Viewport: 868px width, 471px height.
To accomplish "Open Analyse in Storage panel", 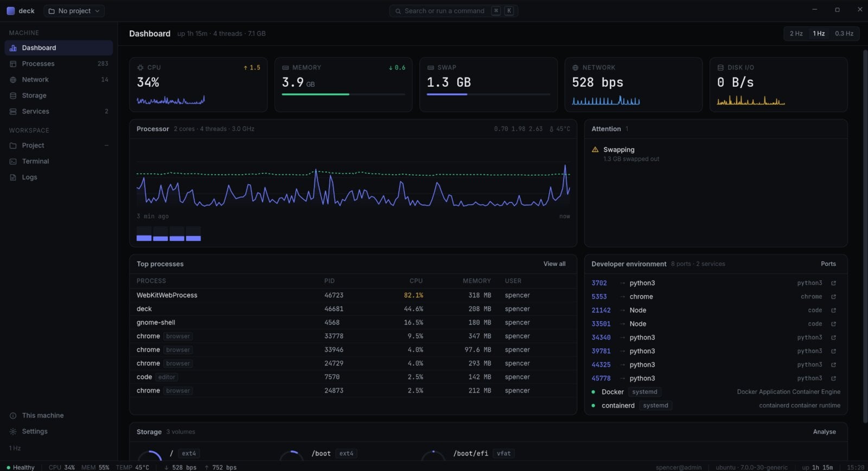I will click(x=824, y=432).
